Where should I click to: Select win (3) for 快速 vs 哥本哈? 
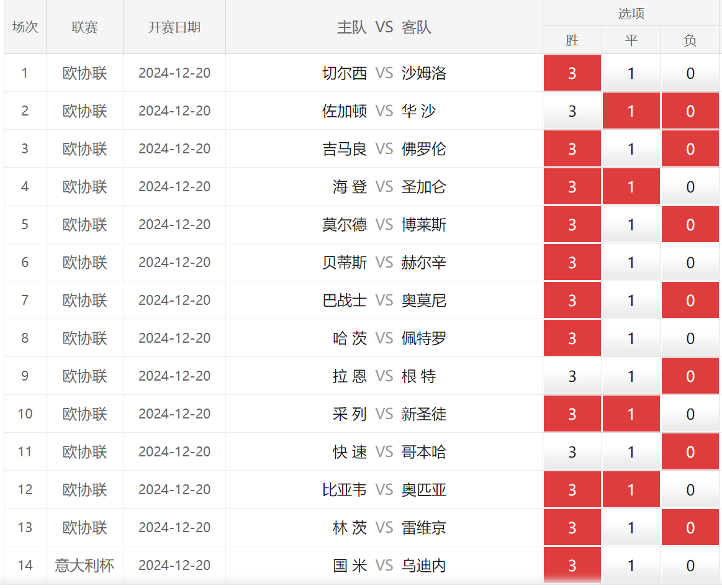(x=572, y=451)
